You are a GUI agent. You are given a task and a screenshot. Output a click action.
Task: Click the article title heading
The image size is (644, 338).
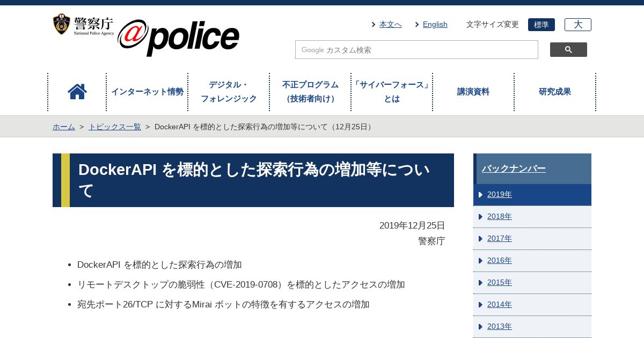[254, 180]
